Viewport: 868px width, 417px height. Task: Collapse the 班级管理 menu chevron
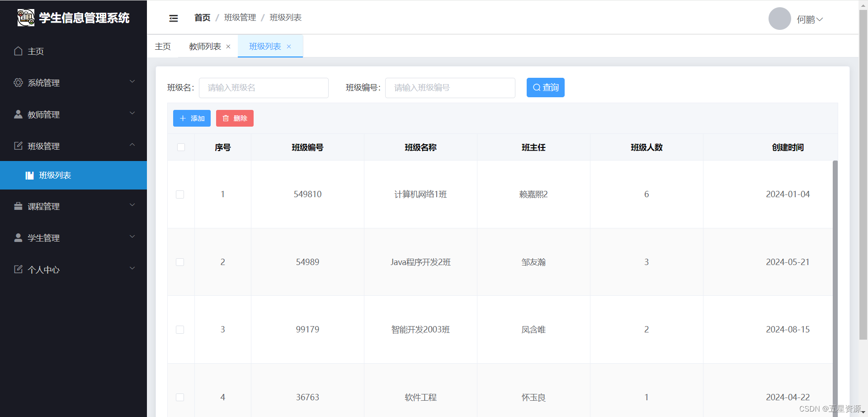(132, 145)
